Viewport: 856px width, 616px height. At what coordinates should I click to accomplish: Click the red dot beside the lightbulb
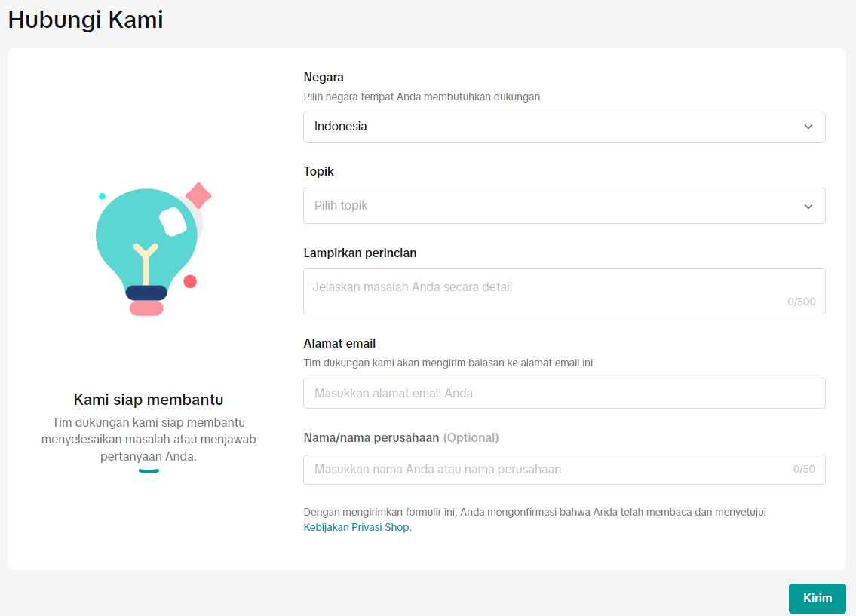(190, 281)
